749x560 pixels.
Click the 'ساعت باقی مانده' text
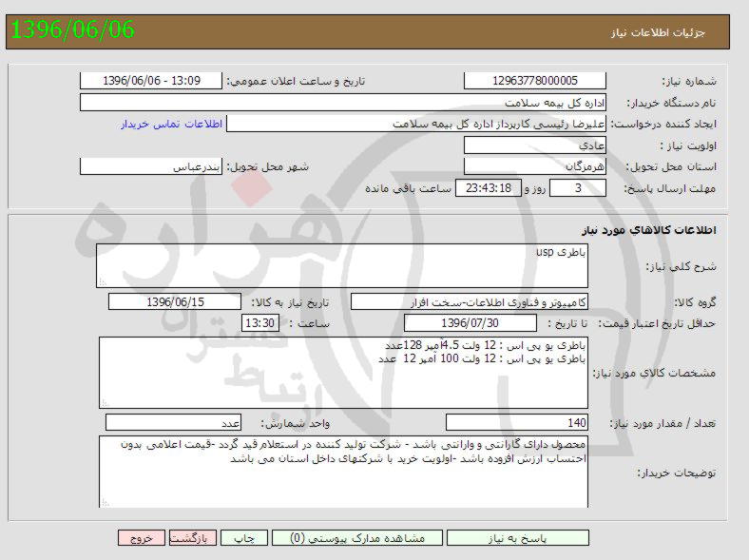click(409, 189)
